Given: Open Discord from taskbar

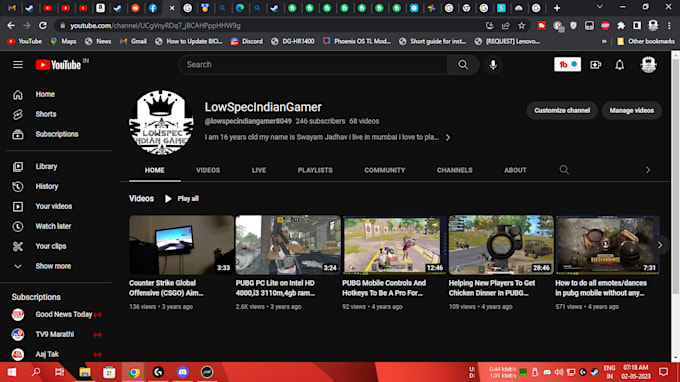Looking at the screenshot, I should tap(183, 372).
